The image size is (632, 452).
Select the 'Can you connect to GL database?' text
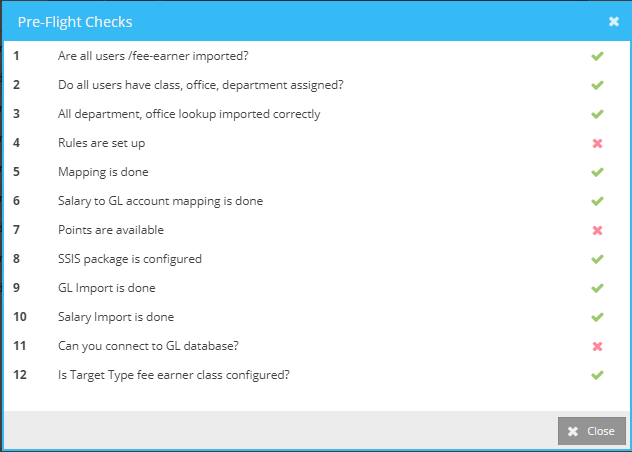click(x=148, y=346)
